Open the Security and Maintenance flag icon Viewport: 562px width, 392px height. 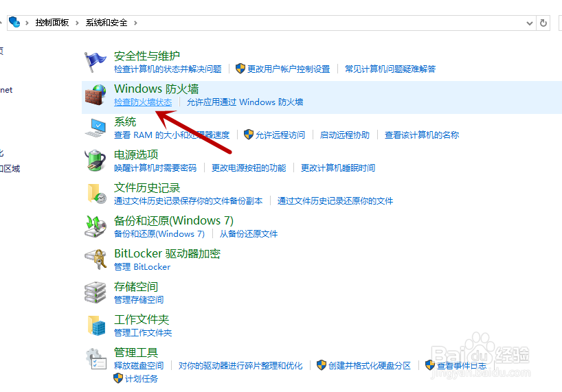95,62
